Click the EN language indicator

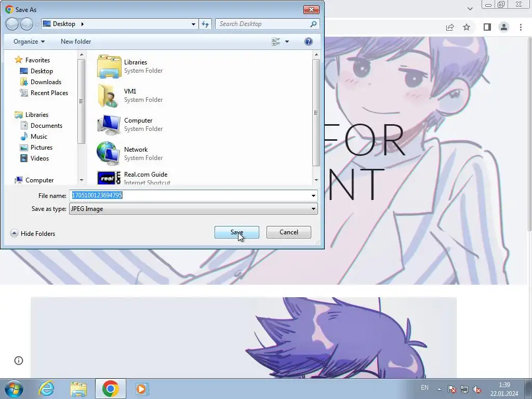click(x=424, y=388)
